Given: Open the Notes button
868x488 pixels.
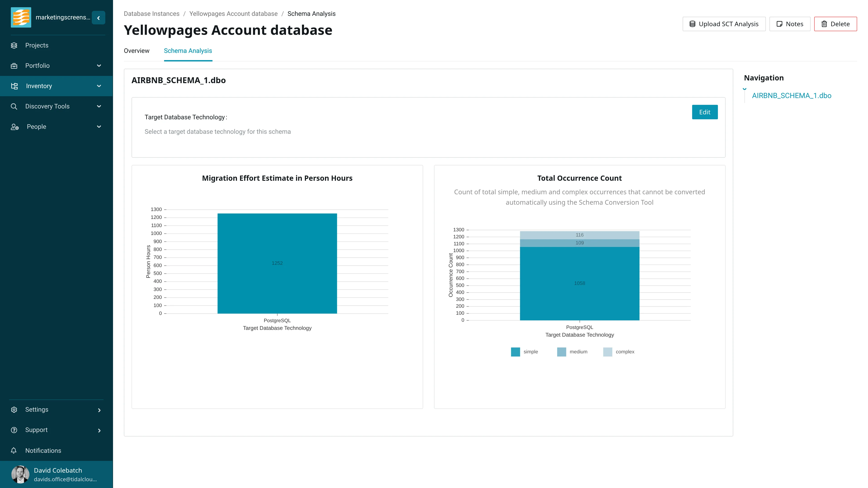Looking at the screenshot, I should pyautogui.click(x=790, y=24).
